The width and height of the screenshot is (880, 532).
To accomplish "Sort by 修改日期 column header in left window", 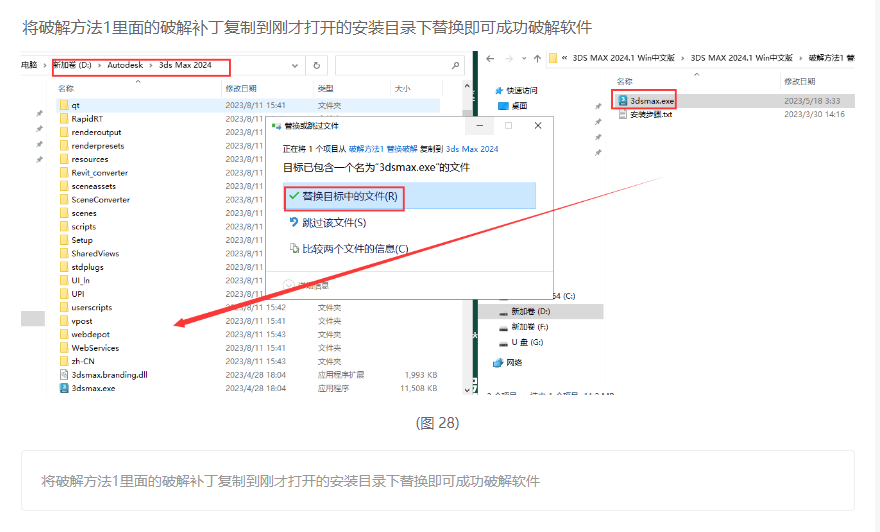I will tap(241, 89).
